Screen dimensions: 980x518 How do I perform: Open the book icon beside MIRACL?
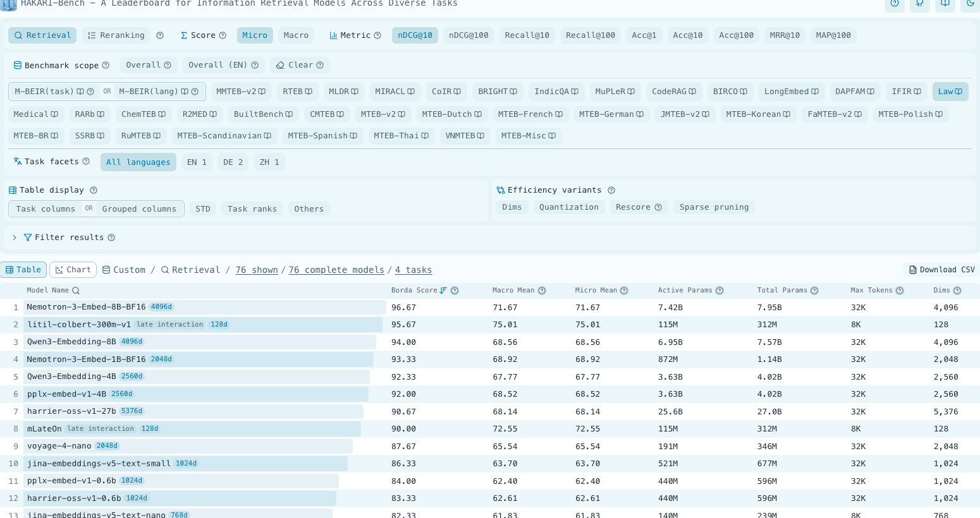(411, 92)
